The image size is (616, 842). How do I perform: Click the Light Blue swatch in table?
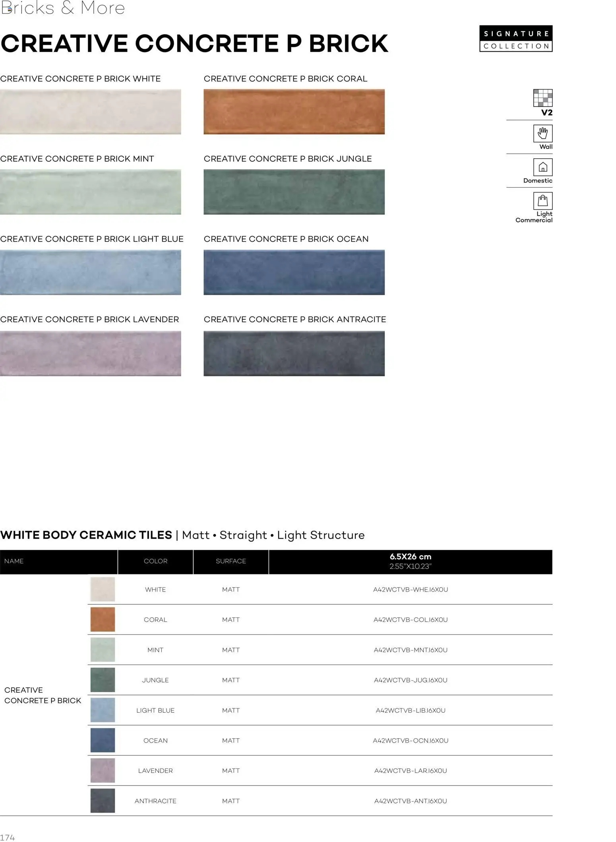click(x=103, y=710)
